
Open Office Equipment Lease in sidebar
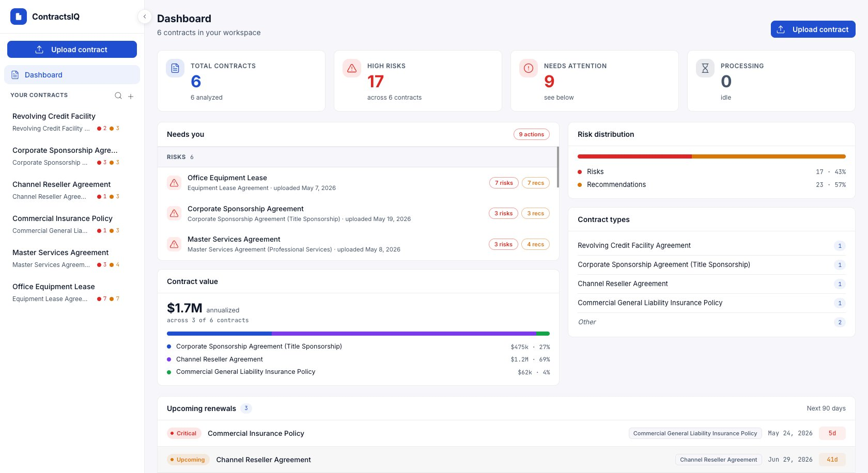[x=72, y=292]
